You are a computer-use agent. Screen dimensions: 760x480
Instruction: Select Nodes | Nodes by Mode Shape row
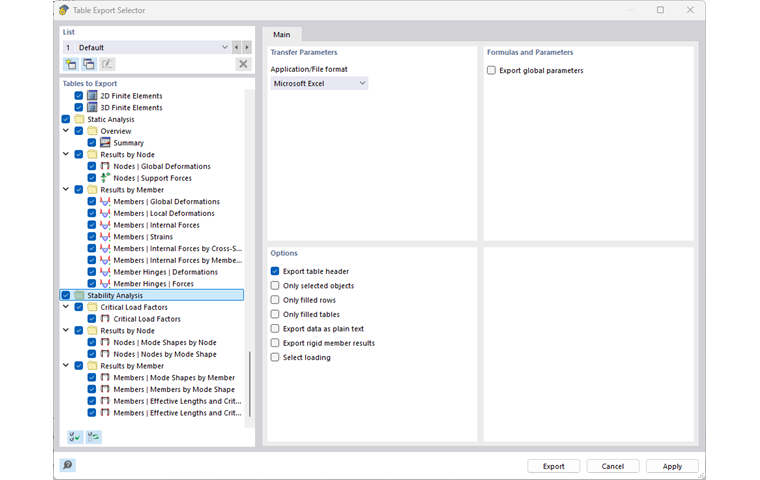165,354
